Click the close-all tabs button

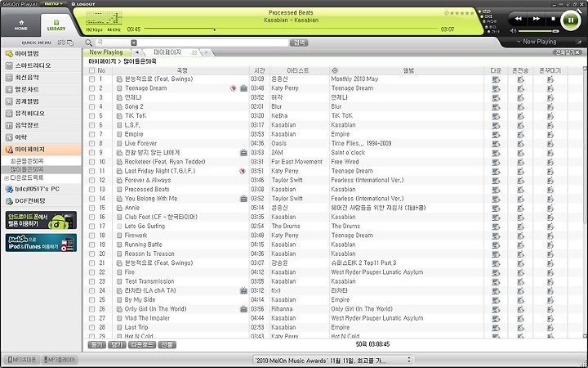[568, 52]
